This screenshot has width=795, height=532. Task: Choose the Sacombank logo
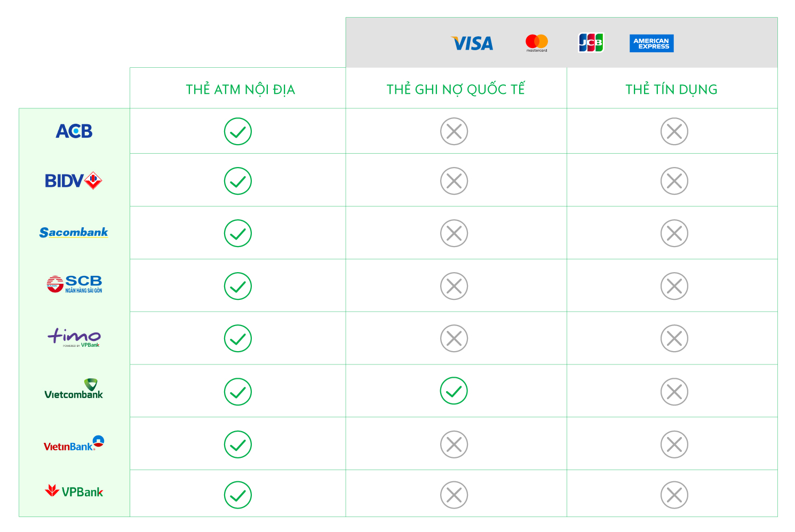point(74,232)
